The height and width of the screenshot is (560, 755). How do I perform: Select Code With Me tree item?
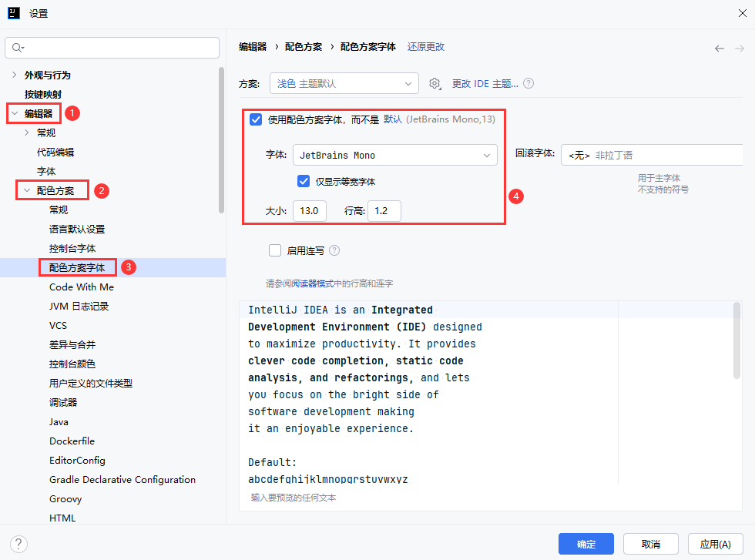(82, 287)
